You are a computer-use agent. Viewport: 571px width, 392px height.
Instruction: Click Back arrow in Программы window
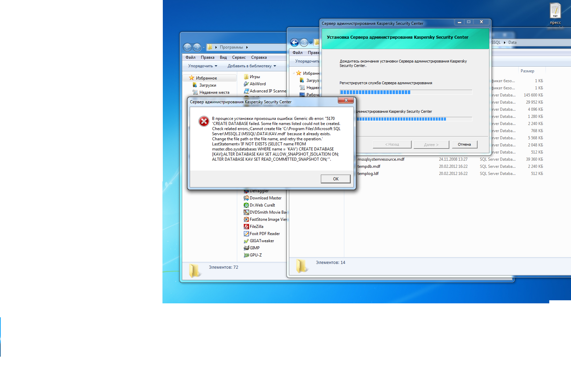point(187,47)
